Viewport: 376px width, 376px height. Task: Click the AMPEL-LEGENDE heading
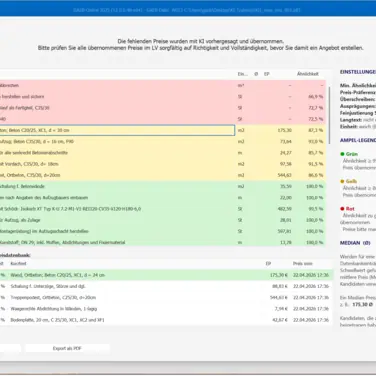click(358, 140)
